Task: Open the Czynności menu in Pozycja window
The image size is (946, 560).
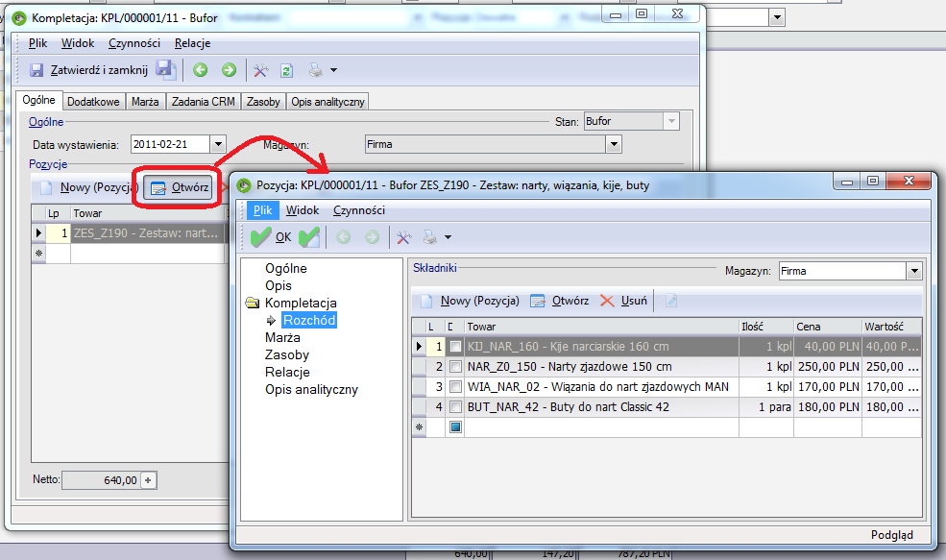Action: click(359, 210)
